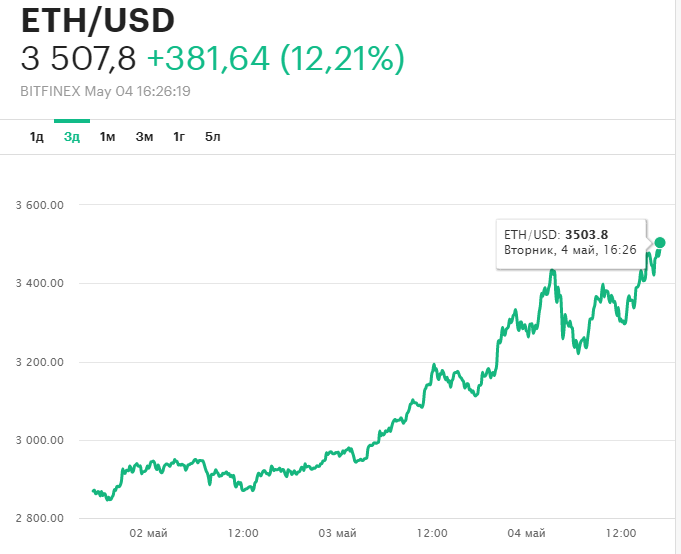Click the 3 200.00 gridline label
Screen dimensions: 681x554
40,362
